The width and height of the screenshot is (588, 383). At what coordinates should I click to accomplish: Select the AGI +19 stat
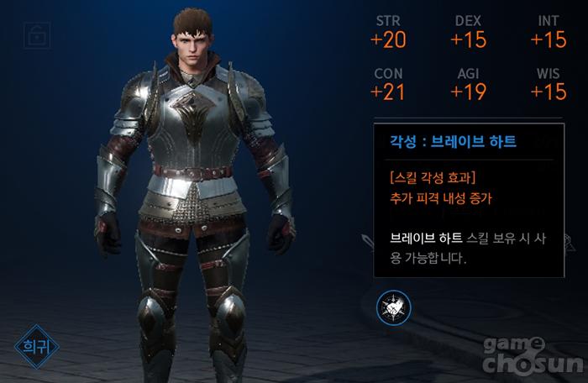[x=469, y=84]
